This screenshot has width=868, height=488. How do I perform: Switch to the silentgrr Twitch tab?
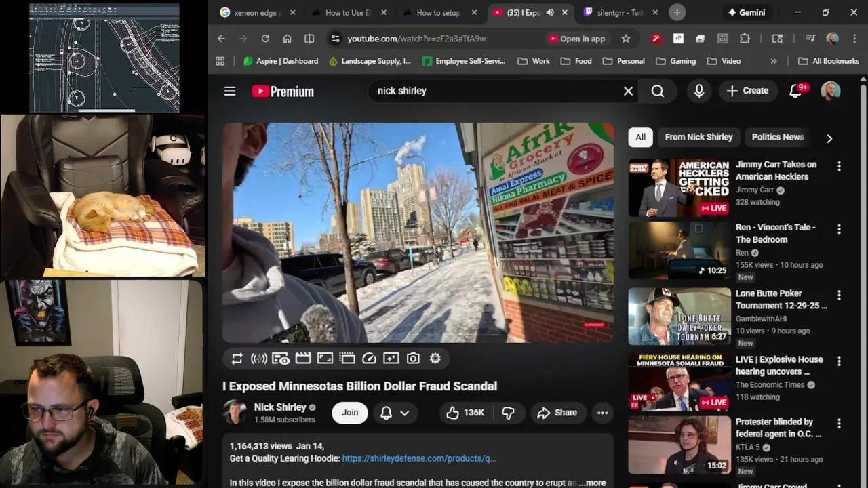(620, 12)
